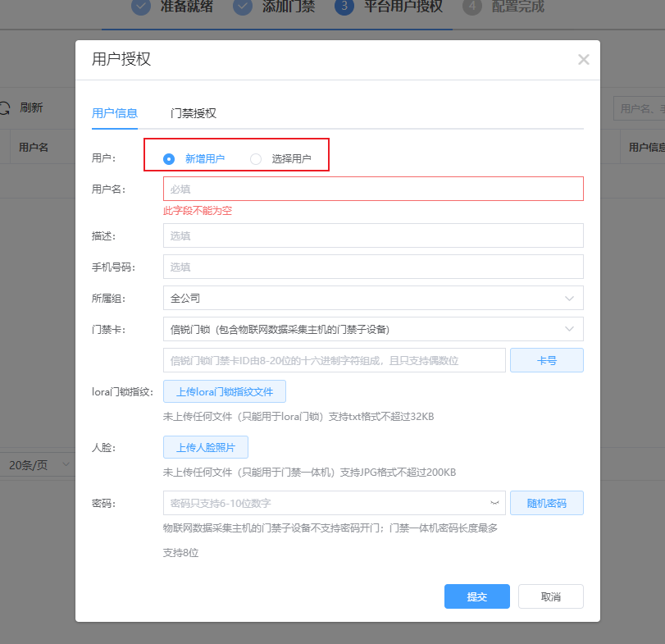
Task: Switch to the 用户信息 tab
Action: (x=115, y=113)
